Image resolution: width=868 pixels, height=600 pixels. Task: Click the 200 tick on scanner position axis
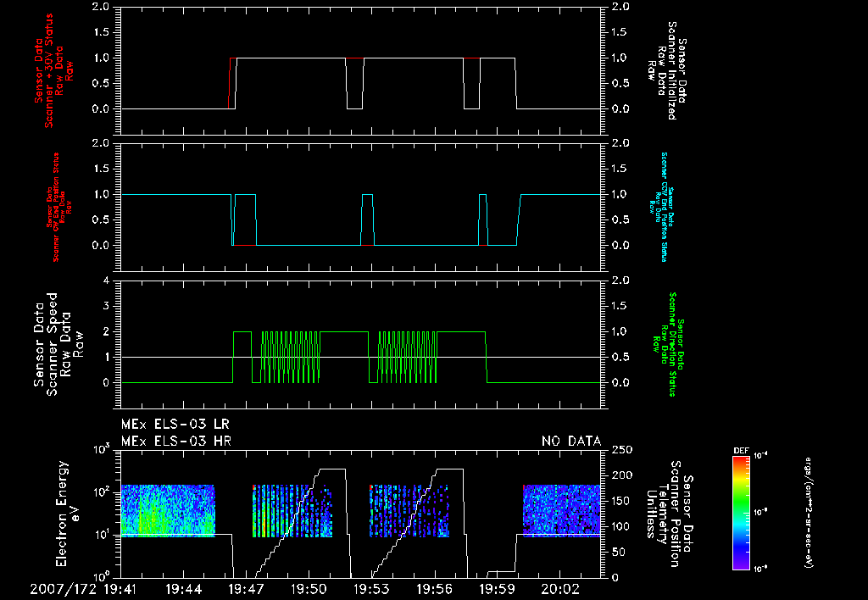622,475
